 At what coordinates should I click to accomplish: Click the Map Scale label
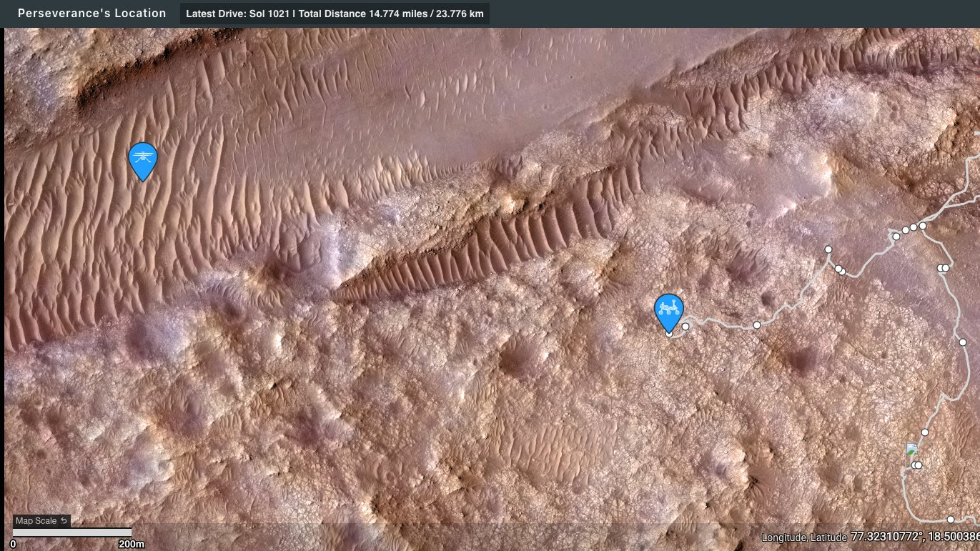point(36,521)
